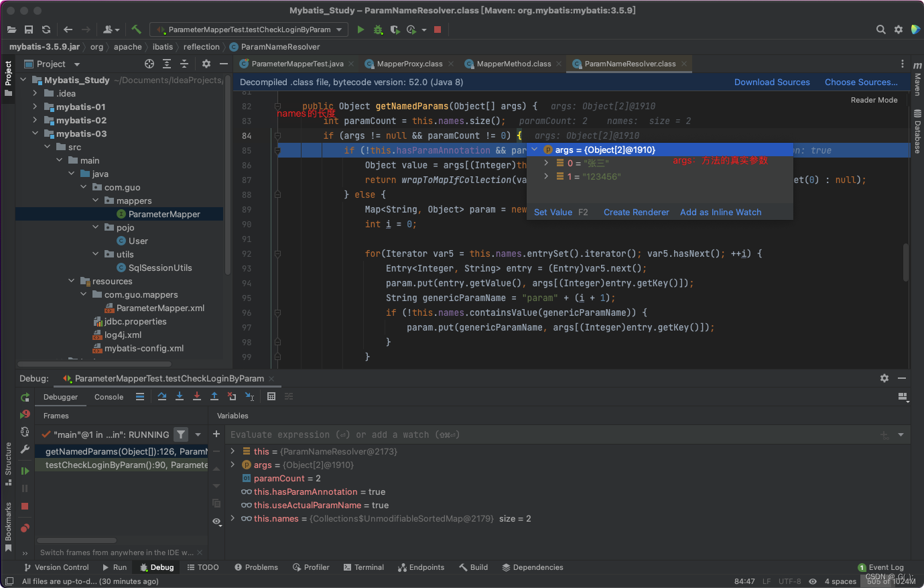924x588 pixels.
Task: Expand element 0 in the args popup
Action: pyautogui.click(x=546, y=163)
